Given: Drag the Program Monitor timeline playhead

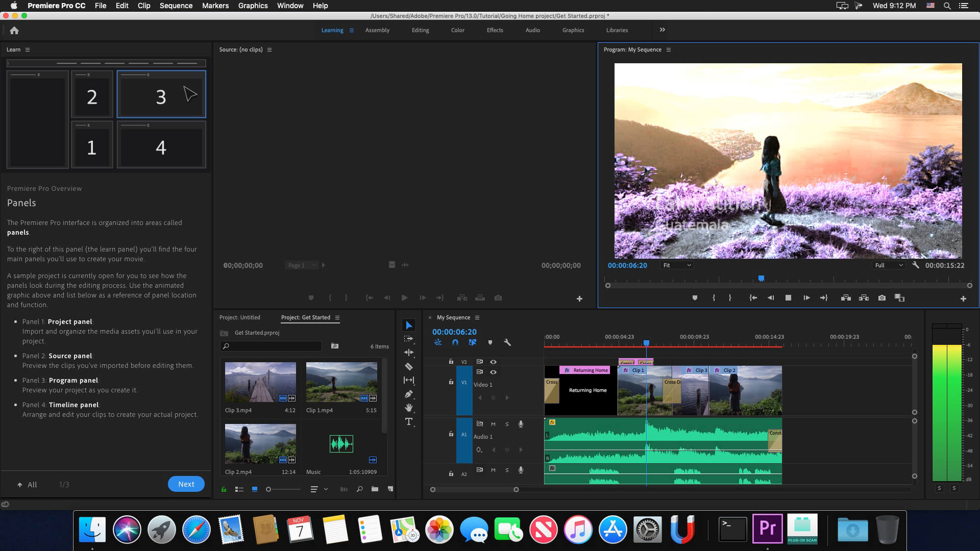Looking at the screenshot, I should (761, 277).
